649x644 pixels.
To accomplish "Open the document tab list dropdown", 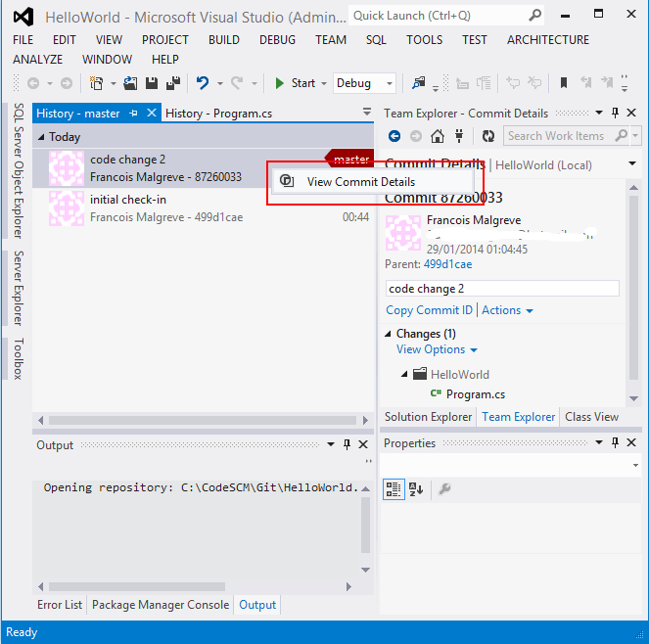I will point(367,112).
